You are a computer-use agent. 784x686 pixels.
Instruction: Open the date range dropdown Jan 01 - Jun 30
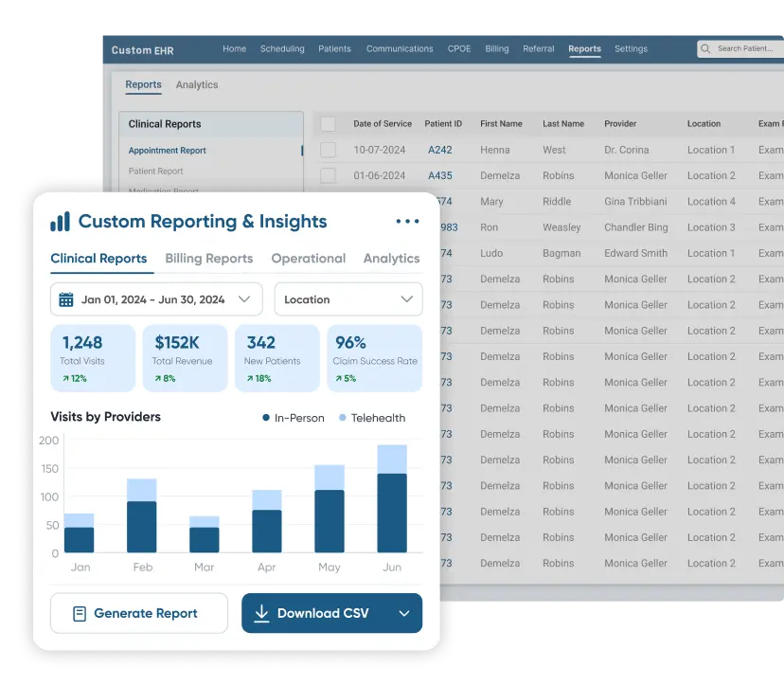click(x=156, y=299)
